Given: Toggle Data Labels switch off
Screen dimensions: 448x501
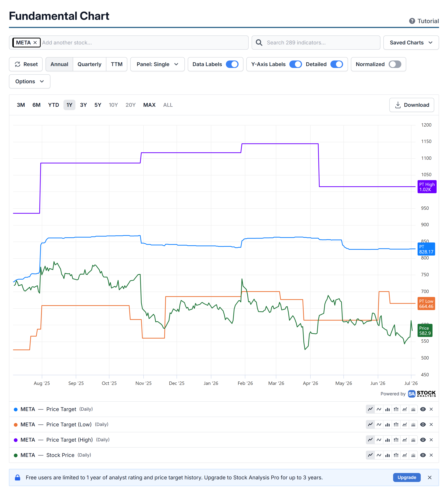Looking at the screenshot, I should click(232, 64).
